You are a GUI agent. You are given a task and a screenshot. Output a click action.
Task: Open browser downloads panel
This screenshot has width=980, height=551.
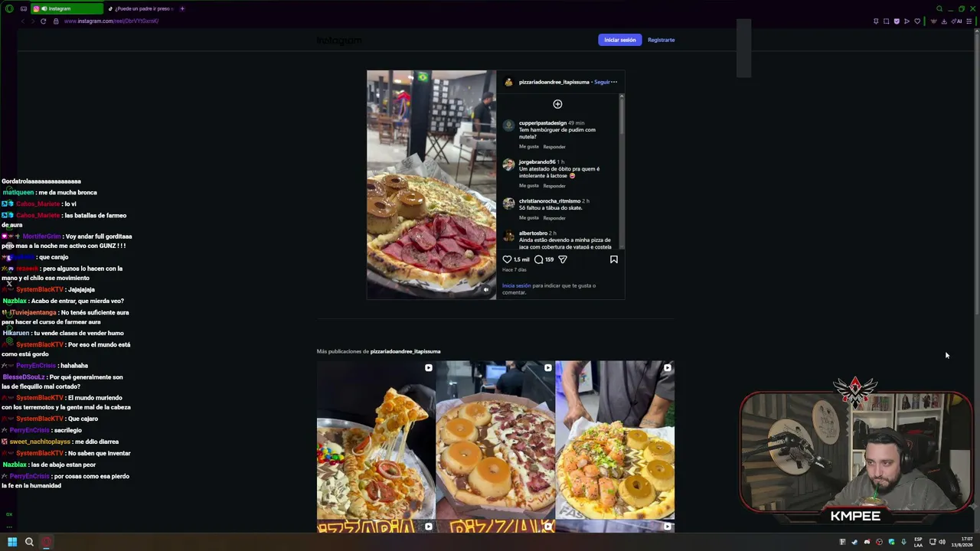point(944,21)
